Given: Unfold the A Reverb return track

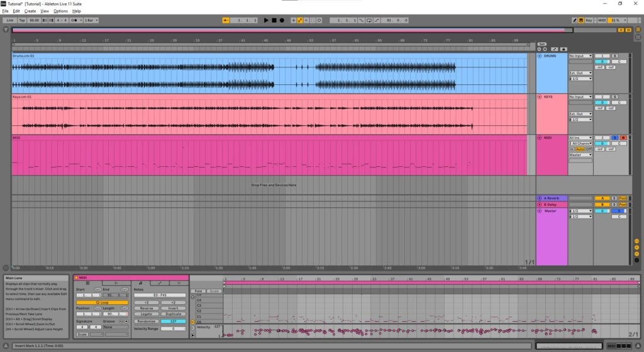Looking at the screenshot, I should pyautogui.click(x=540, y=198).
